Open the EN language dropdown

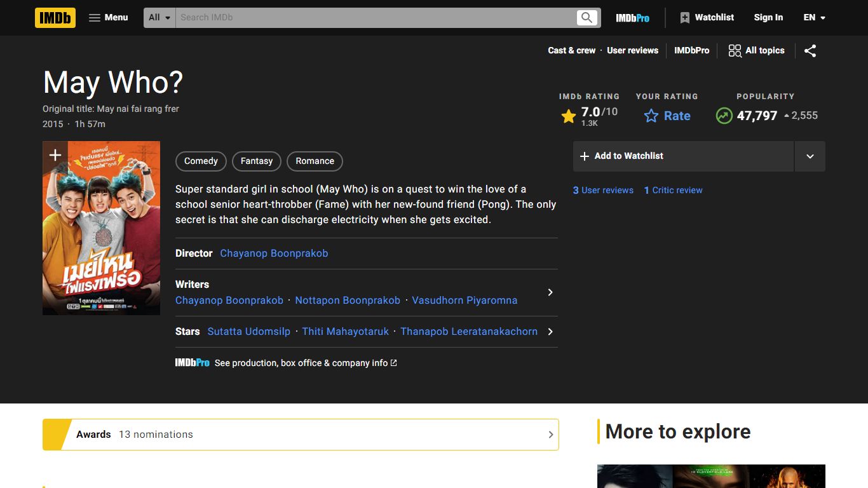(814, 18)
